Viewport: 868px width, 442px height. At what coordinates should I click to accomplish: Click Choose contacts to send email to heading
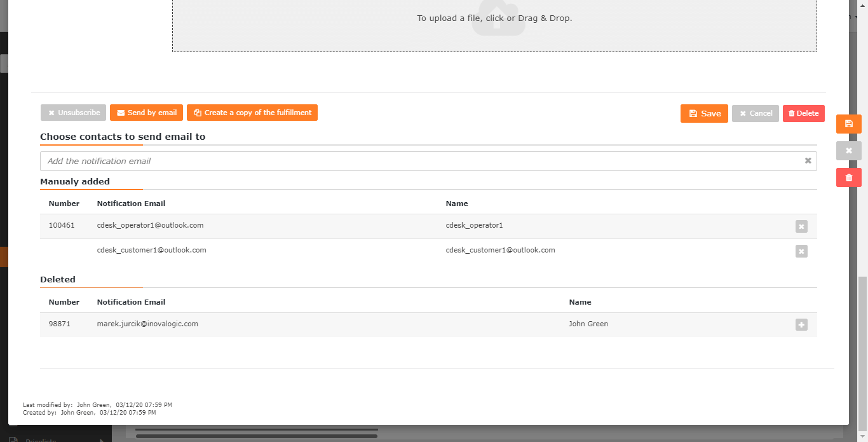123,137
